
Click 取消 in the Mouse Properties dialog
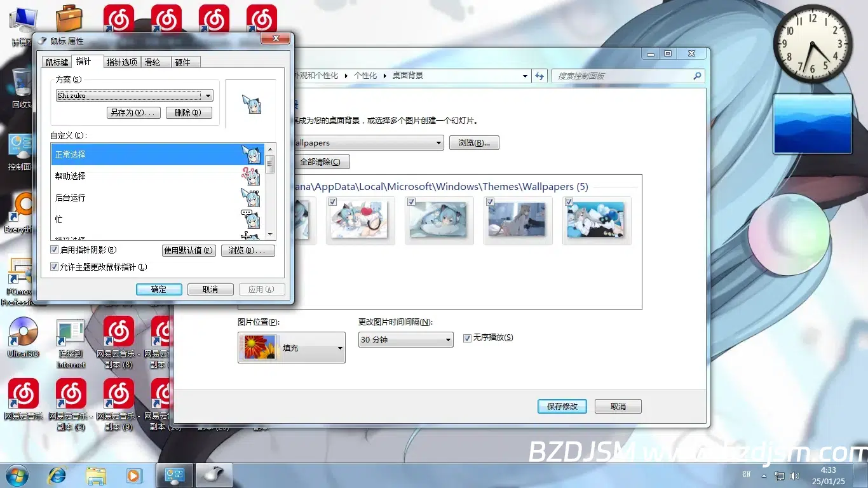tap(210, 289)
